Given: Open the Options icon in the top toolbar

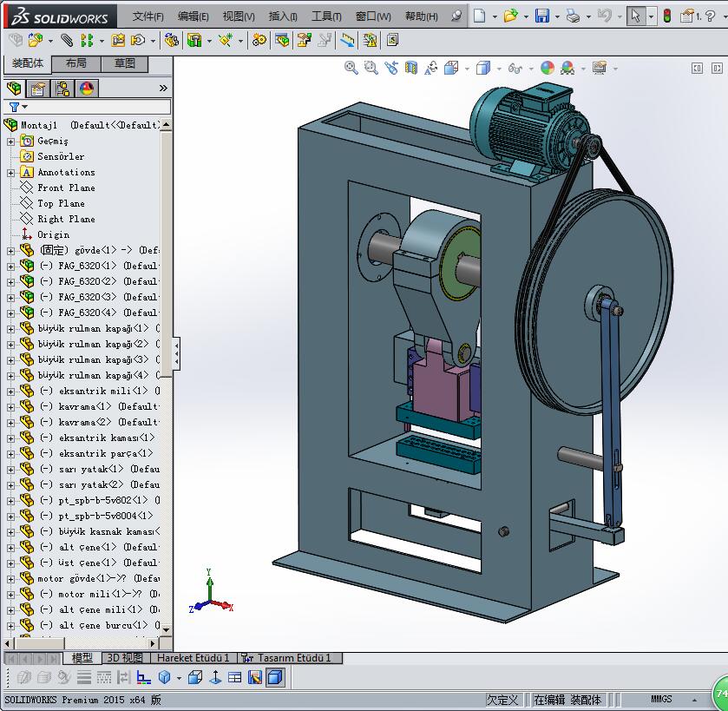Looking at the screenshot, I should pyautogui.click(x=686, y=16).
